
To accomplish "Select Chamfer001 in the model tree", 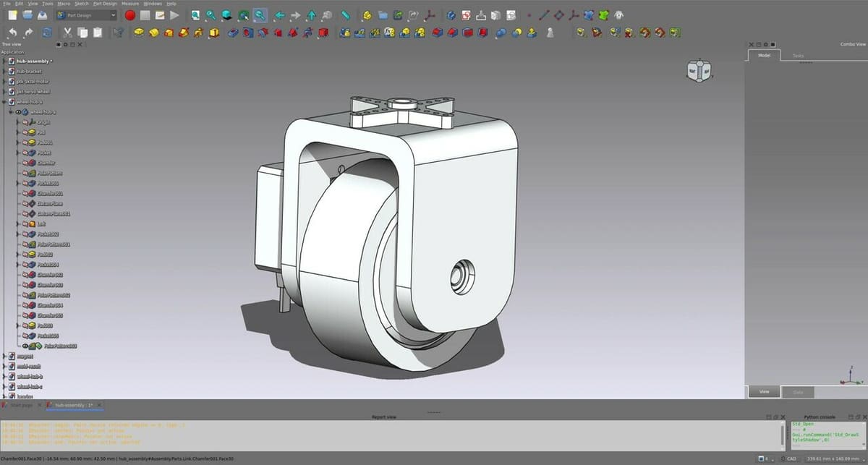I will [x=50, y=193].
